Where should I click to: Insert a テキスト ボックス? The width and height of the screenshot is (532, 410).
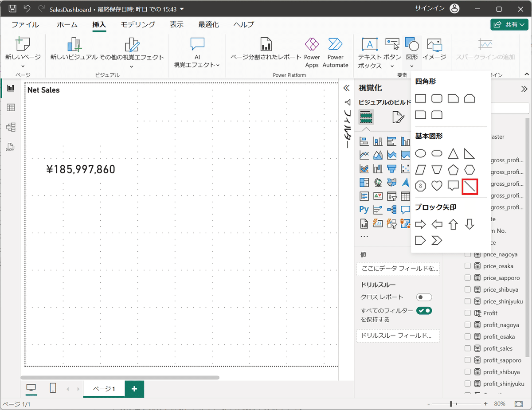click(370, 53)
